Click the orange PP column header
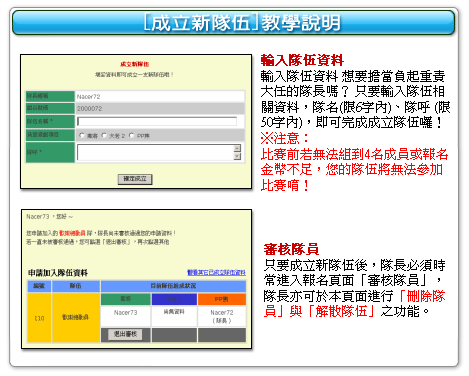The height and width of the screenshot is (376, 469). pyautogui.click(x=222, y=299)
